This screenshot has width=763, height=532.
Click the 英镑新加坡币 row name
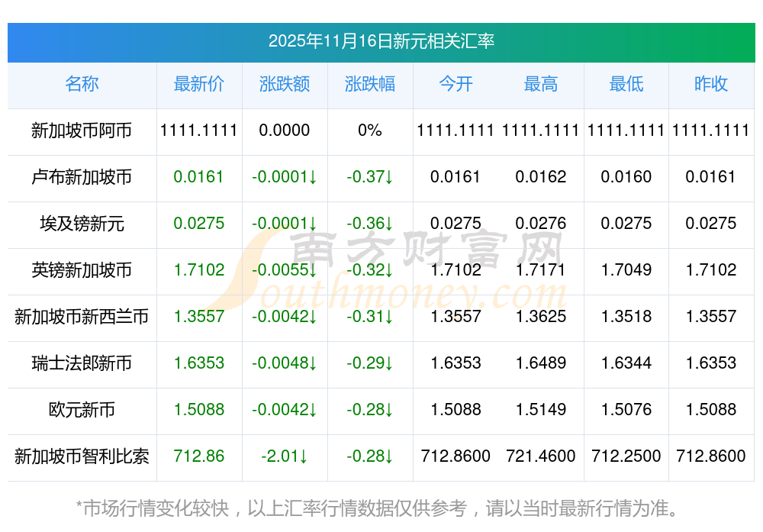(x=82, y=270)
